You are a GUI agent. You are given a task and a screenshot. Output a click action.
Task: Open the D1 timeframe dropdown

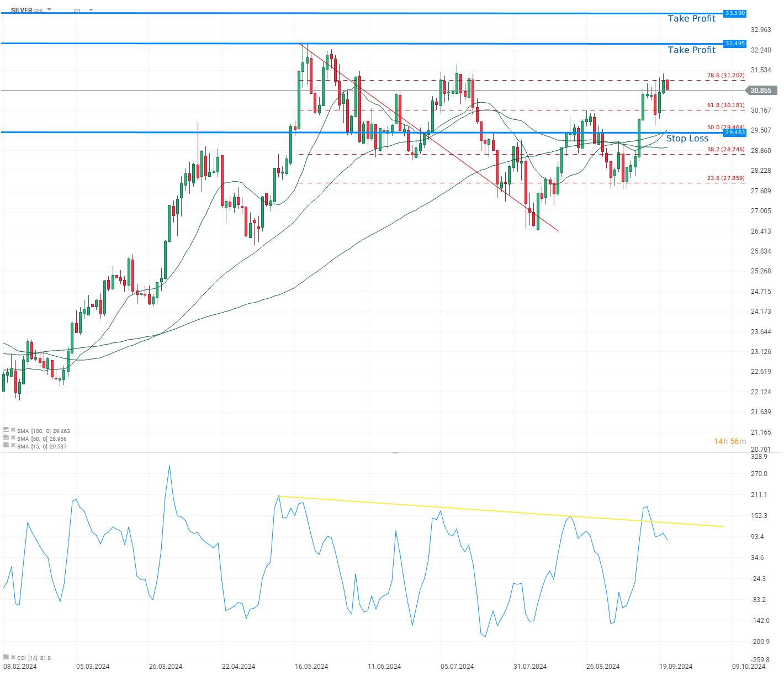point(91,10)
